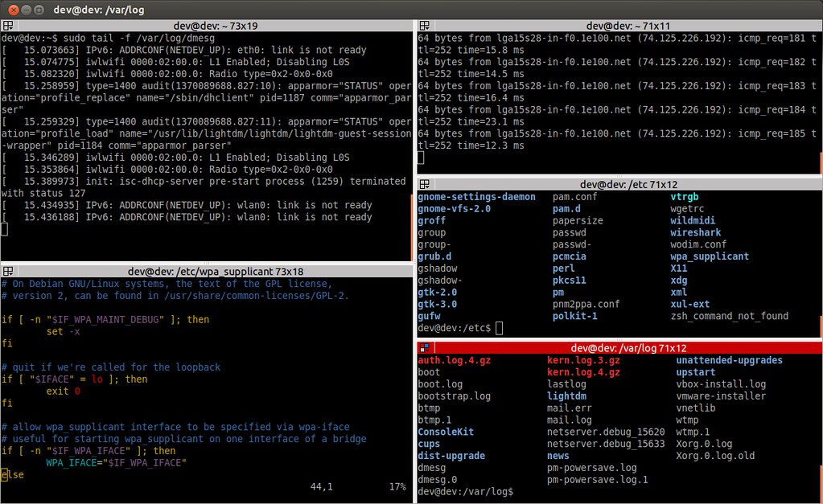Open the grouping menu icon of the /var/log terminal
Screen dimensions: 823x504
(422, 348)
